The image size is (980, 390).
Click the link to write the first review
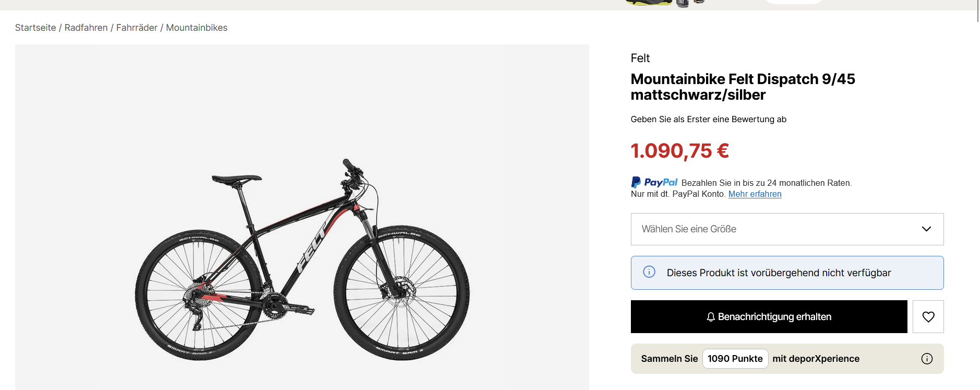pos(708,119)
